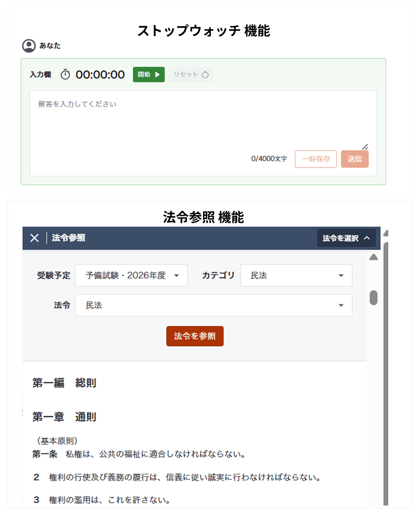This screenshot has height=513, width=420.
Task: Save the draft with 一時保存
Action: click(x=315, y=159)
